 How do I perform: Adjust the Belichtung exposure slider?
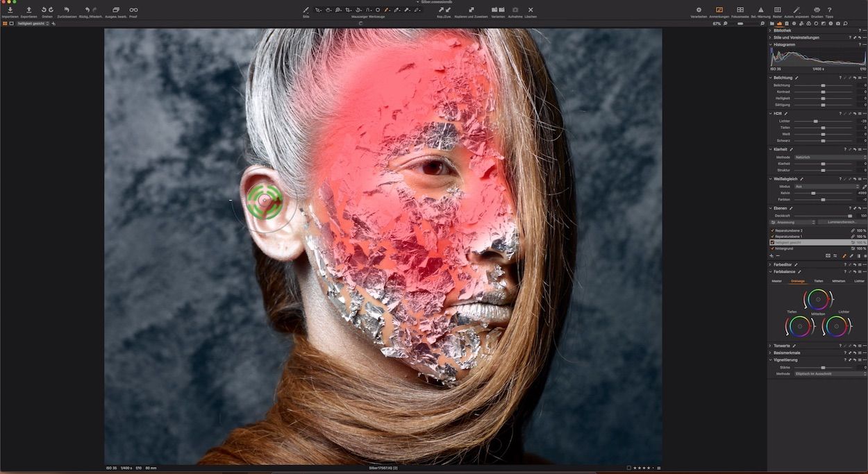click(824, 85)
